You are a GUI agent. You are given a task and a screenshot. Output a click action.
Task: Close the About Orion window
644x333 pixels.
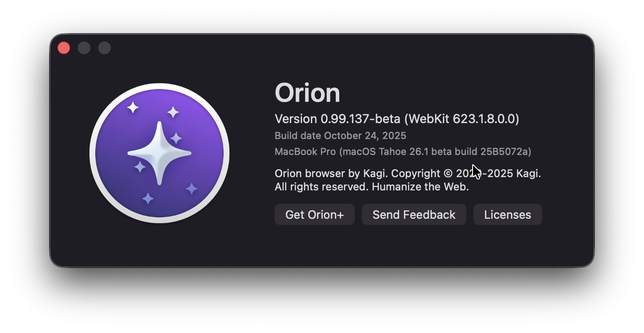(x=64, y=48)
